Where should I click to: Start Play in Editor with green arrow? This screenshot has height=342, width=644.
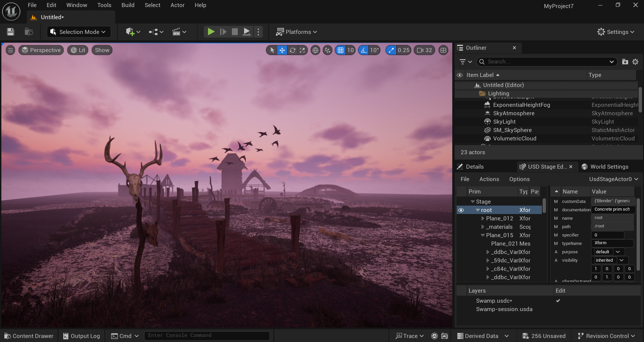[211, 32]
